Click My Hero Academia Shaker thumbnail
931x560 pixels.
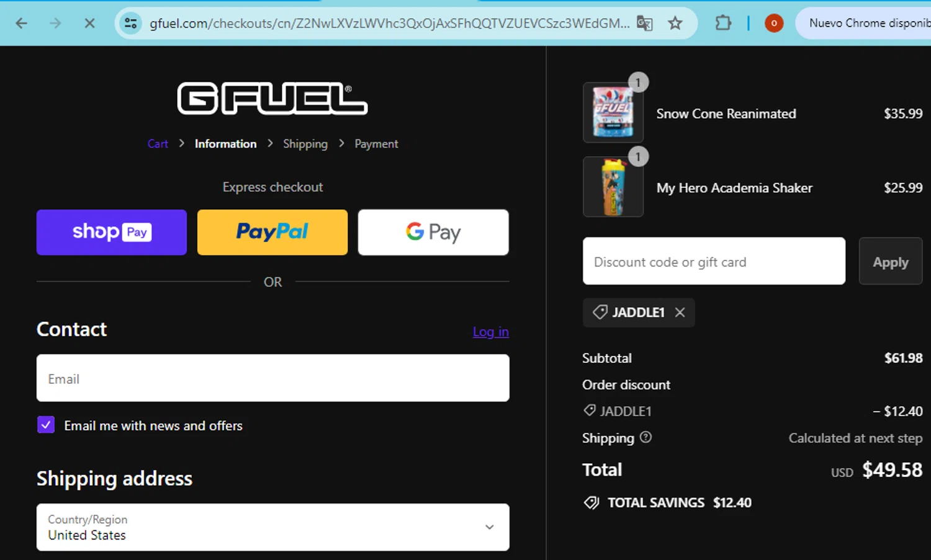coord(613,187)
